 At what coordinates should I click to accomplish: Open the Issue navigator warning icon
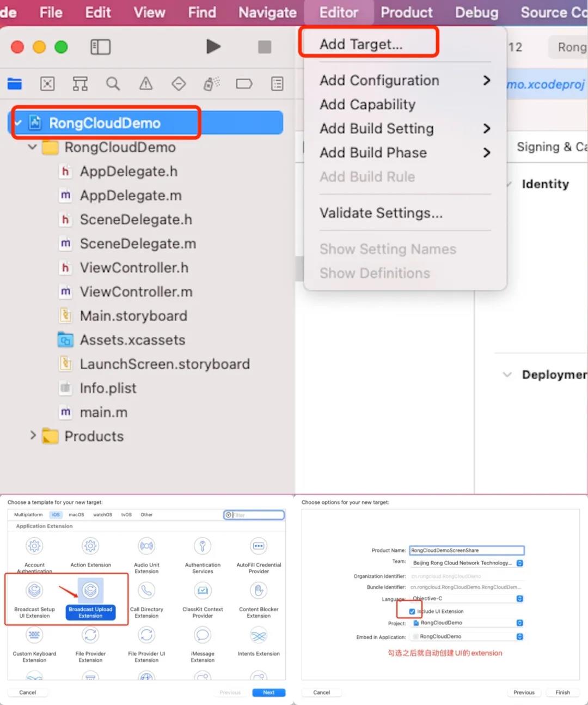[146, 83]
